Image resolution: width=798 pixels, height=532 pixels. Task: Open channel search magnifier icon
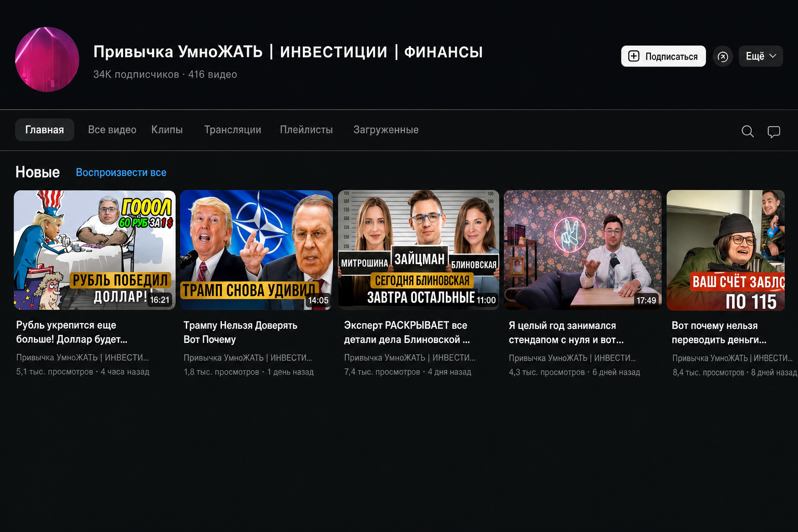point(748,131)
